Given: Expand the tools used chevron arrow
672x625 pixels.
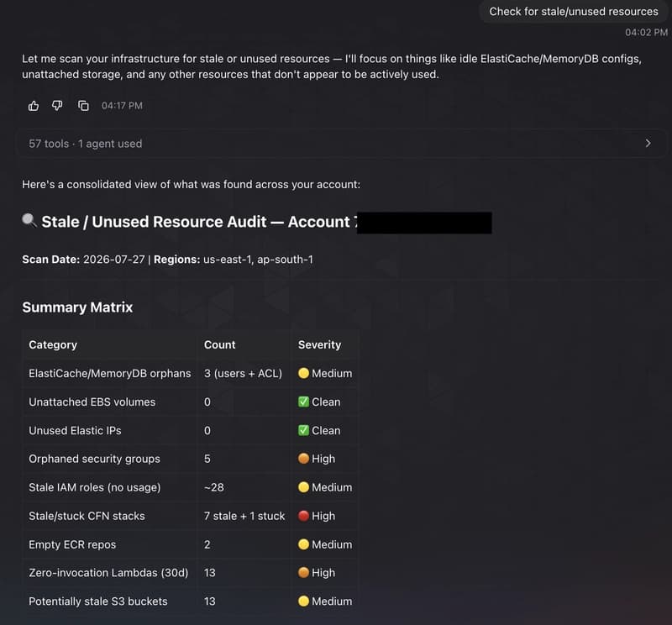Looking at the screenshot, I should click(648, 144).
